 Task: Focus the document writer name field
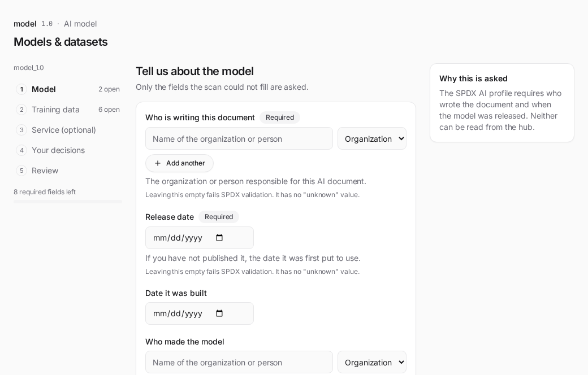[239, 138]
